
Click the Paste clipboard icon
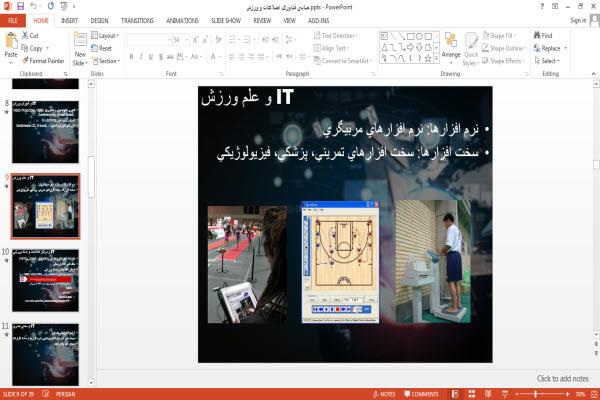click(11, 41)
